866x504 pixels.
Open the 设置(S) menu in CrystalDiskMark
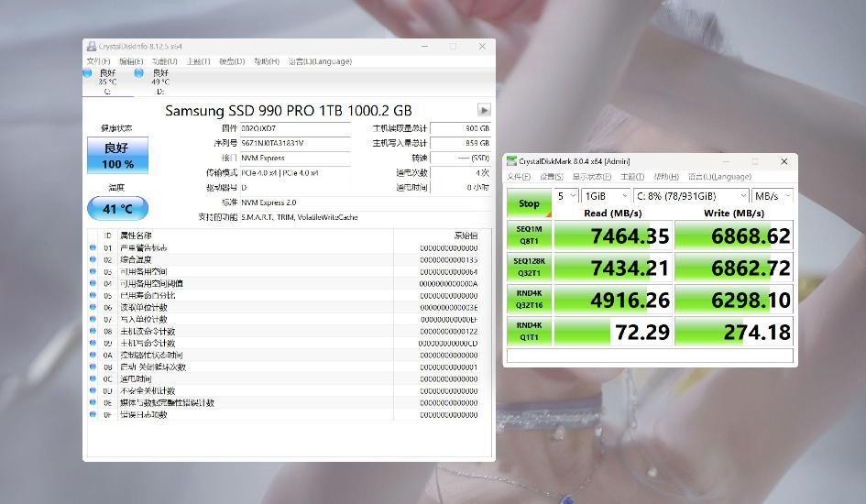[x=551, y=177]
